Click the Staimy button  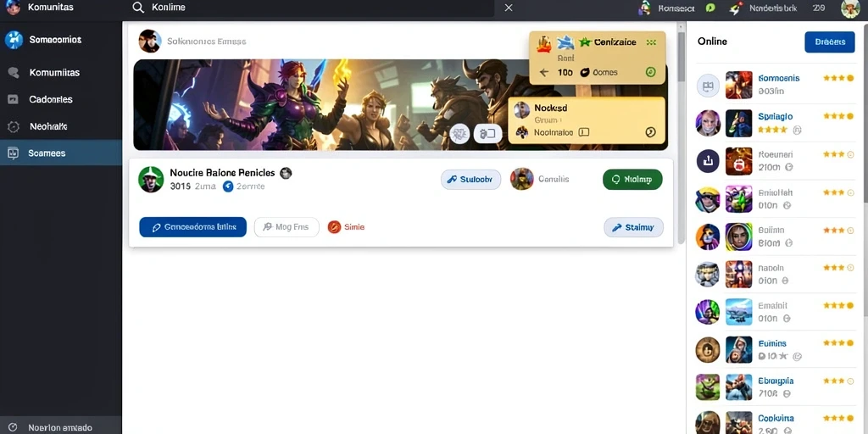633,227
